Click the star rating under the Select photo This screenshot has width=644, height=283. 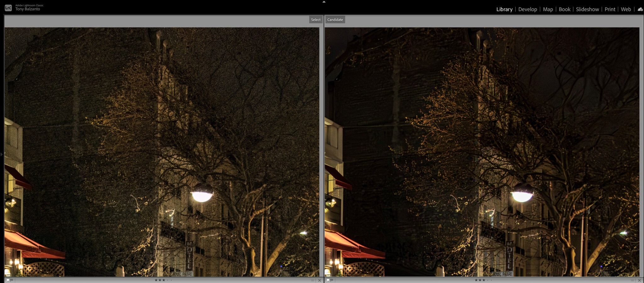click(x=160, y=280)
